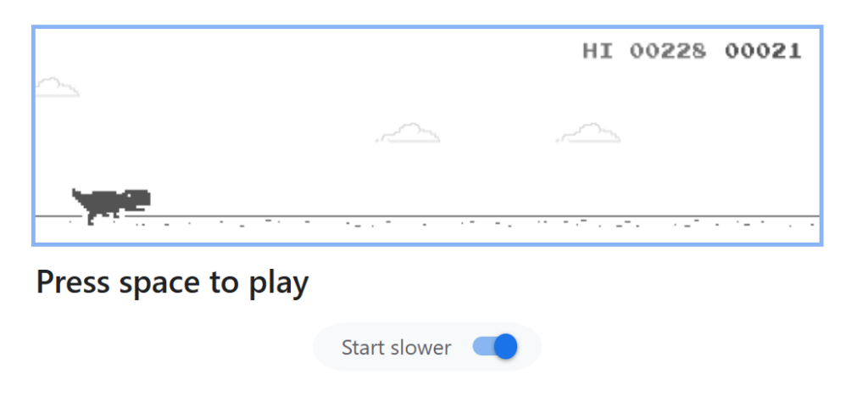
Task: Click the partial cloud at the left edge
Action: 56,87
